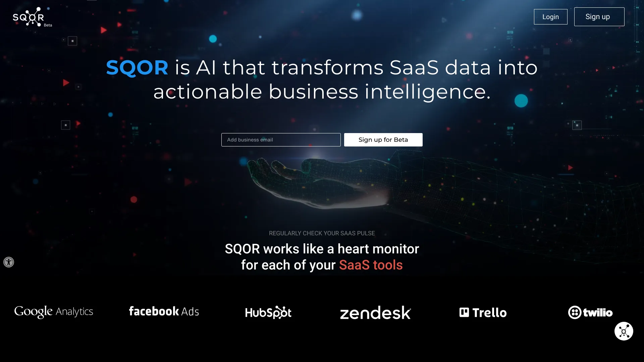This screenshot has width=644, height=362.
Task: Scroll down to SaaS pulse section
Action: coord(322,233)
